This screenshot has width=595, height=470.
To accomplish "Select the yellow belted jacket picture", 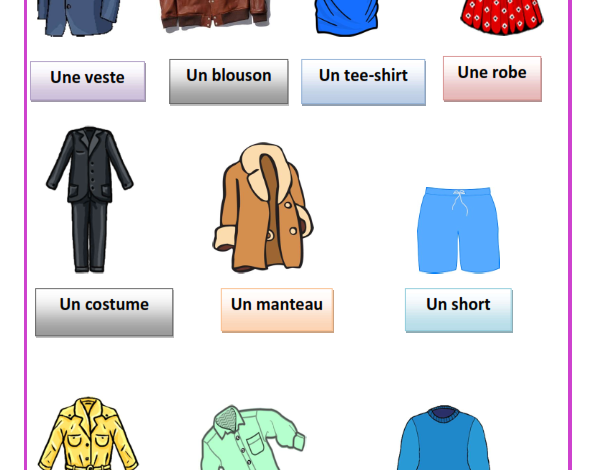I will pos(88,433).
